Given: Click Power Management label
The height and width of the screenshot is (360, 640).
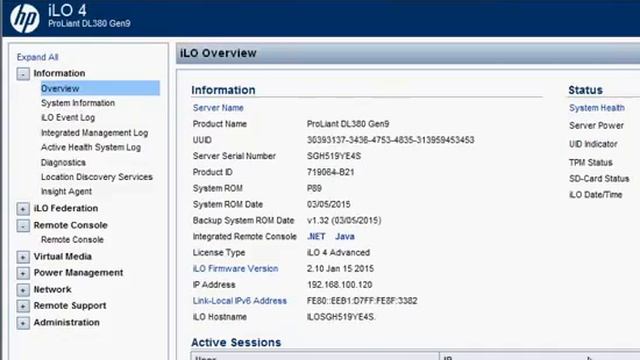Looking at the screenshot, I should [78, 272].
